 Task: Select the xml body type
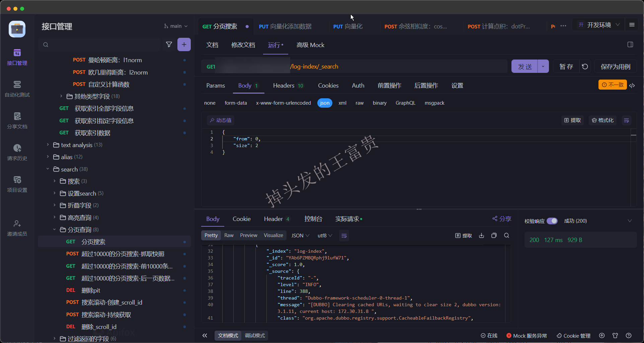(x=342, y=103)
